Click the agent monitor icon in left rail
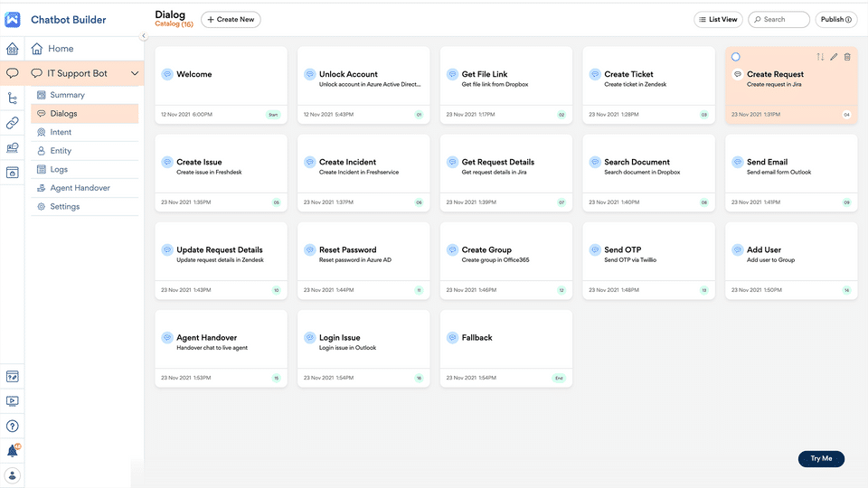This screenshot has height=488, width=868. pos(12,147)
